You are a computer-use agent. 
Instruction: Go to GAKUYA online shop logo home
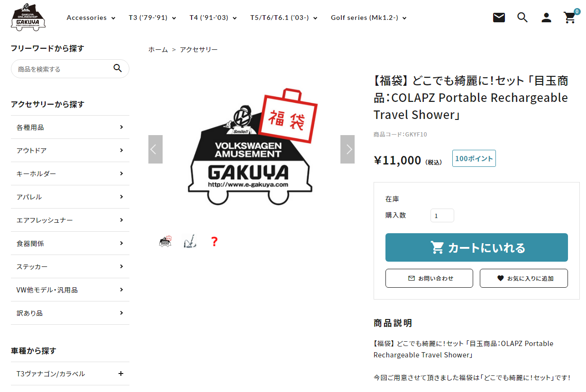pos(28,18)
